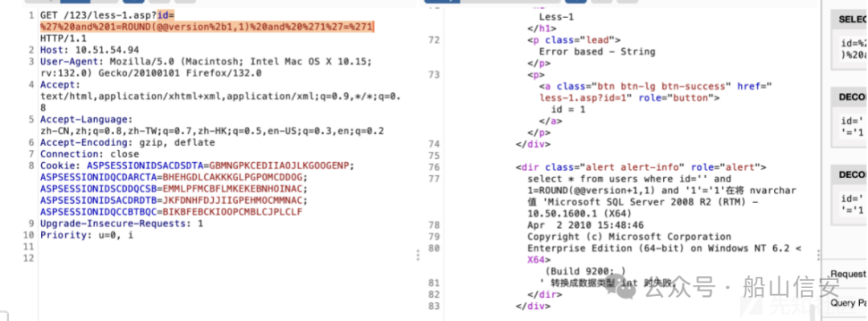The width and height of the screenshot is (868, 321).
Task: Click the 'Apr 2 2010 15:48:46' date line
Action: point(585,226)
